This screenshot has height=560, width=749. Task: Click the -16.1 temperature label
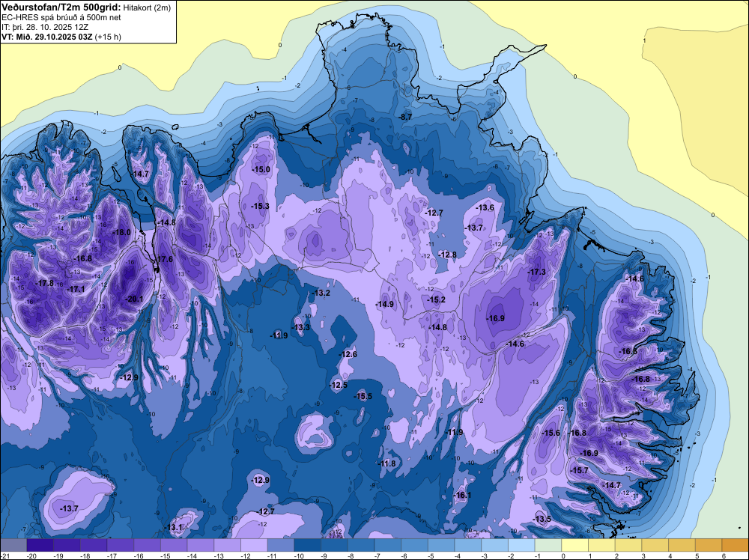(x=462, y=496)
